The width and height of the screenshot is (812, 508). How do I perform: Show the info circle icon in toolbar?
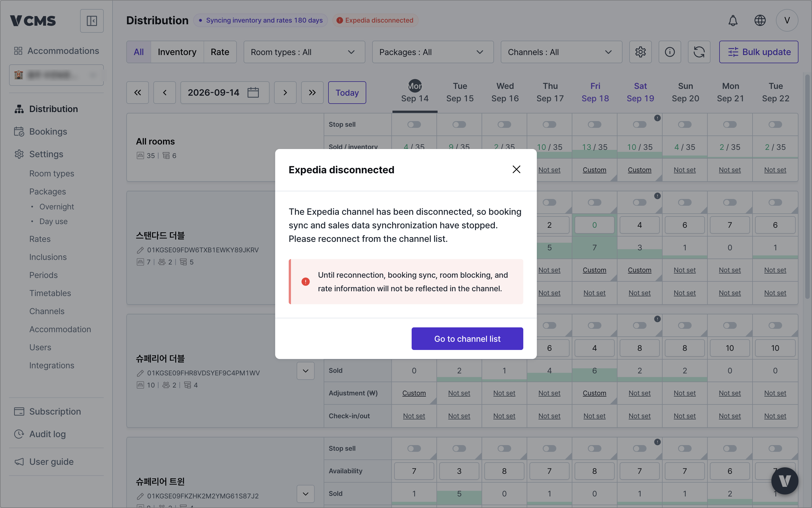(x=670, y=52)
